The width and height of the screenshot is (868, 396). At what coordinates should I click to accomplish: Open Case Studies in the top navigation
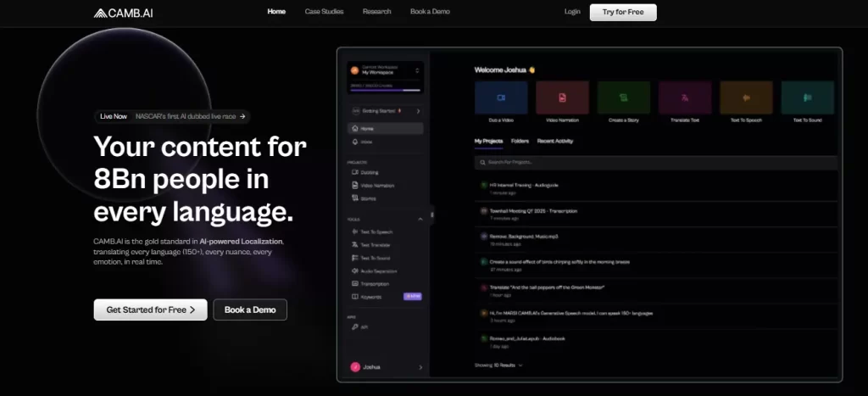324,12
